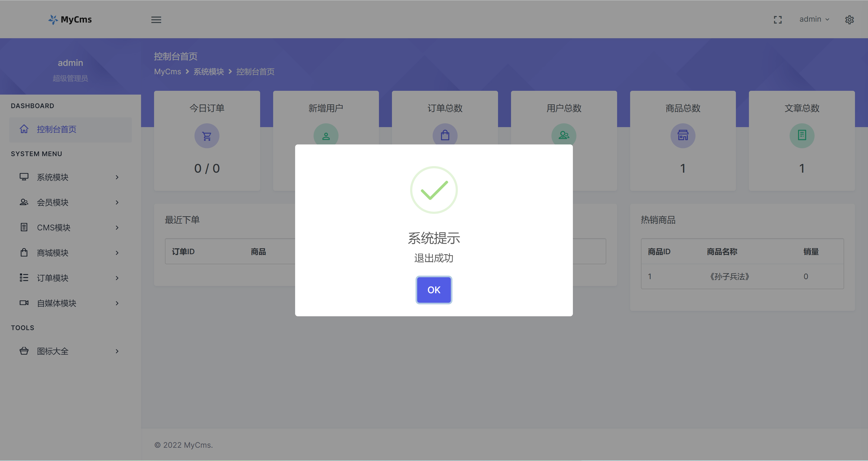This screenshot has width=868, height=461.
Task: Click the 订单ID column header
Action: (184, 252)
